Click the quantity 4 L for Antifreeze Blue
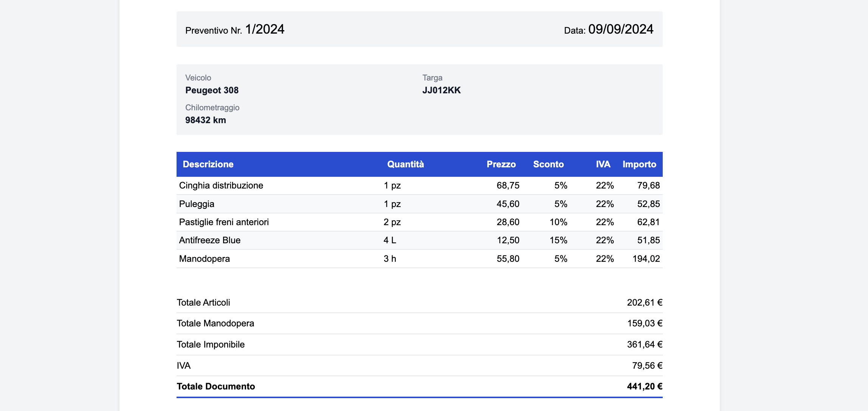Image resolution: width=868 pixels, height=411 pixels. click(x=390, y=240)
